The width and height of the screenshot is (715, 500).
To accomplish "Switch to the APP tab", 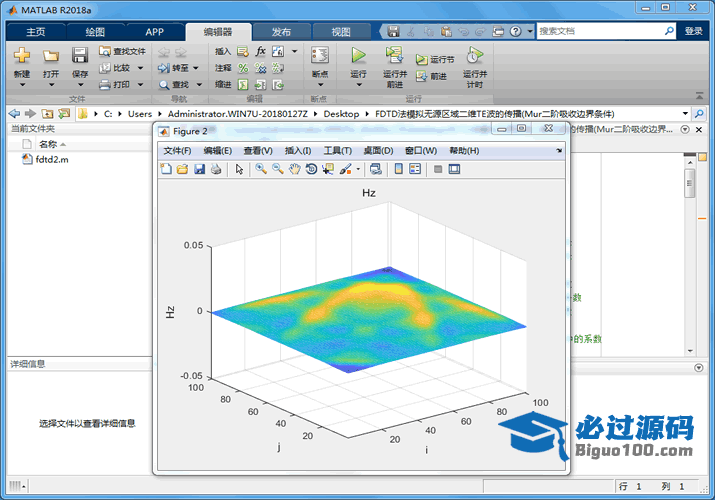I will [154, 31].
